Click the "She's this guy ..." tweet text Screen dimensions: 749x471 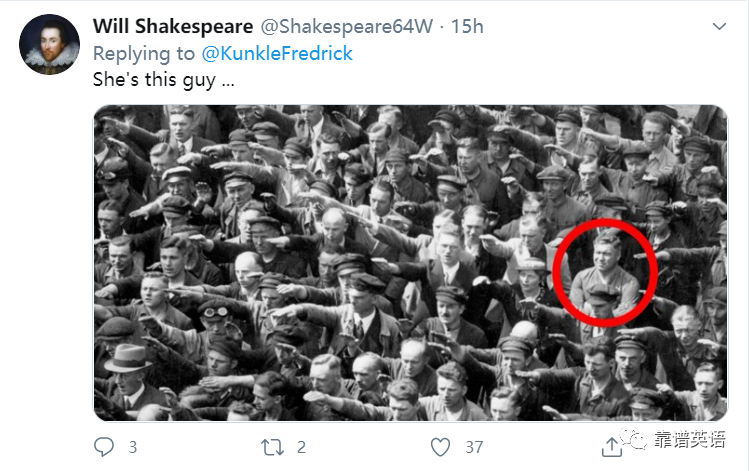(164, 80)
